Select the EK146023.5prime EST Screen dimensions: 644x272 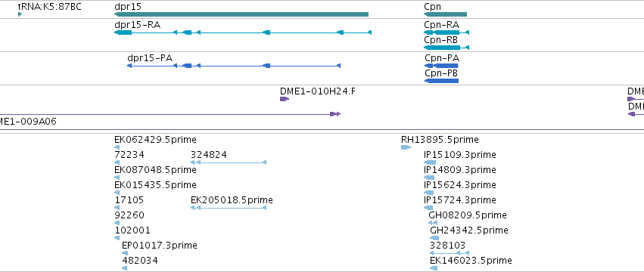coord(434,268)
